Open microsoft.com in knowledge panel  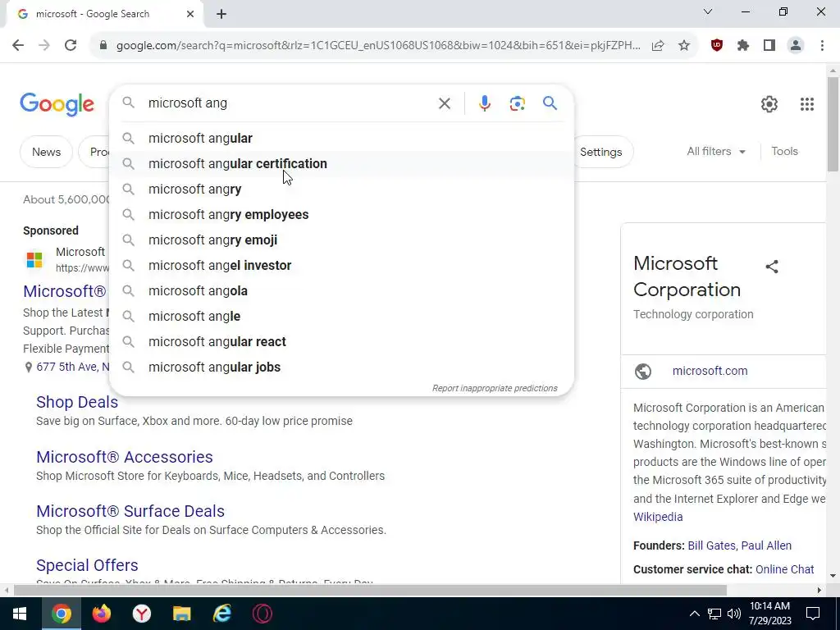[x=710, y=371]
